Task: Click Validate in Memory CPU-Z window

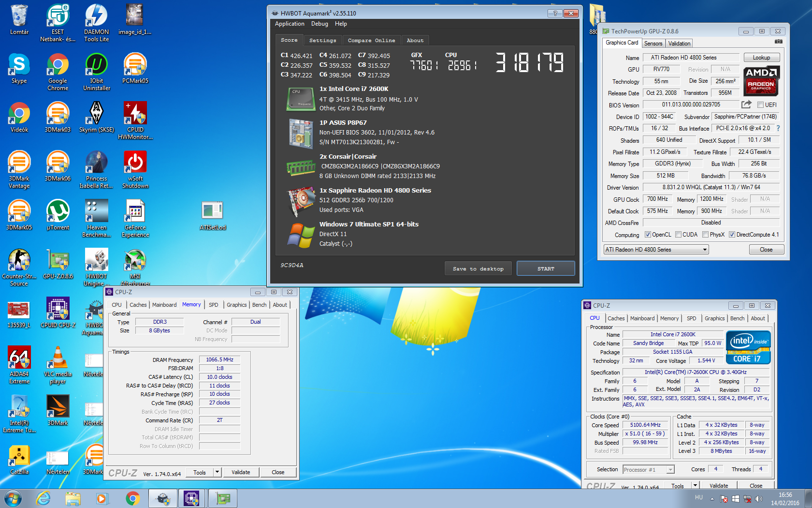Action: [x=241, y=472]
